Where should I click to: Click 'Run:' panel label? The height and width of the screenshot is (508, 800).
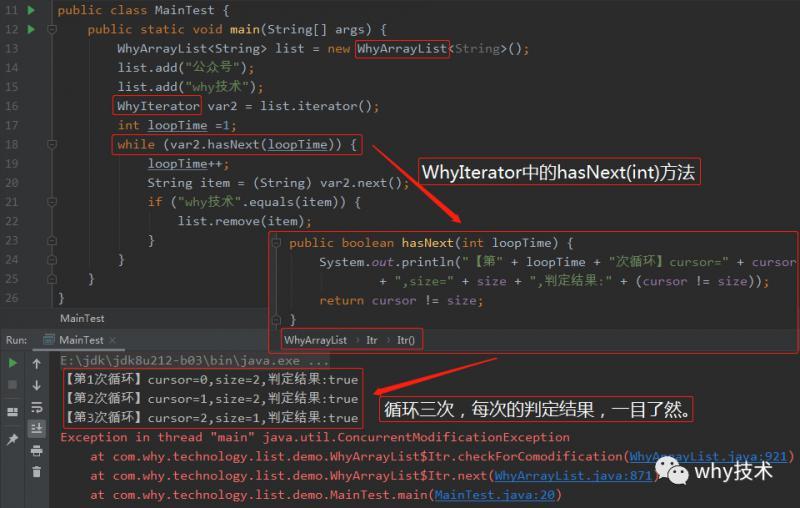16,340
